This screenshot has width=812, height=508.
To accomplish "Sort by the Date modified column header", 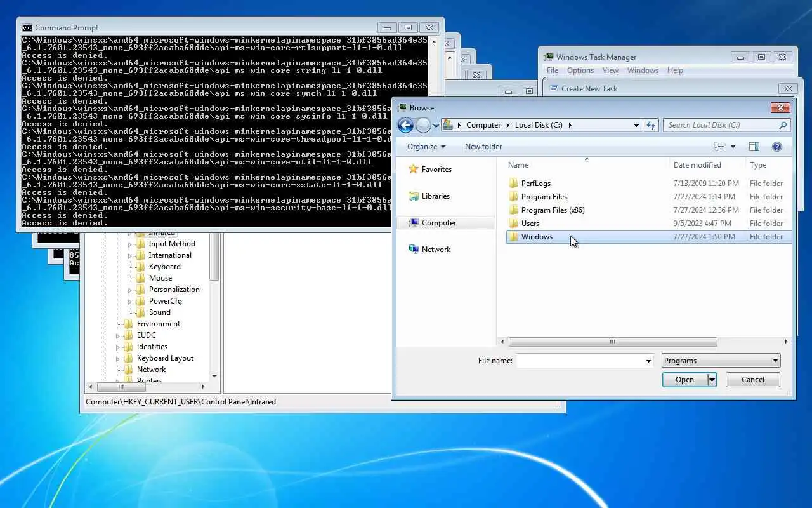I will point(697,165).
